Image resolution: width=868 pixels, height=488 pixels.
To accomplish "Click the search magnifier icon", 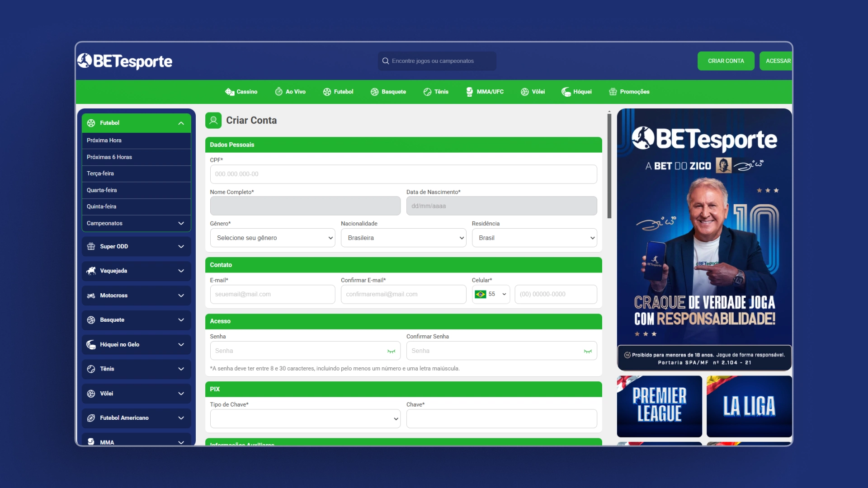I will tap(386, 61).
